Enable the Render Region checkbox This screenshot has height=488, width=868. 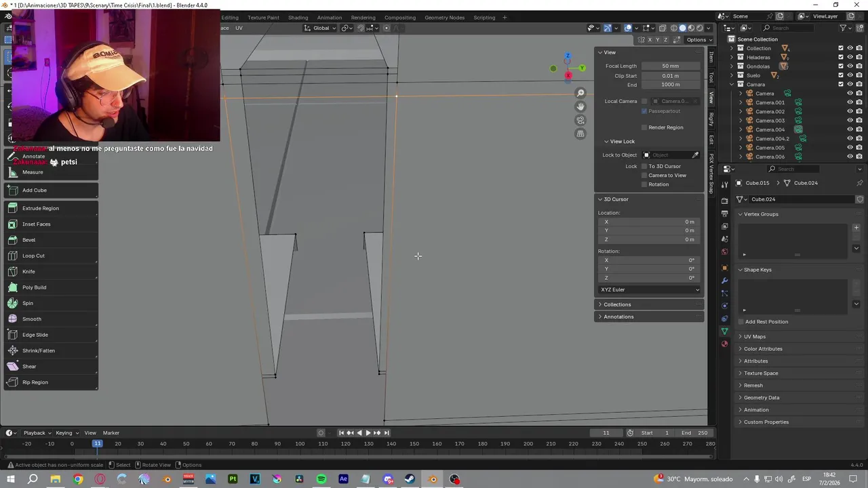644,127
